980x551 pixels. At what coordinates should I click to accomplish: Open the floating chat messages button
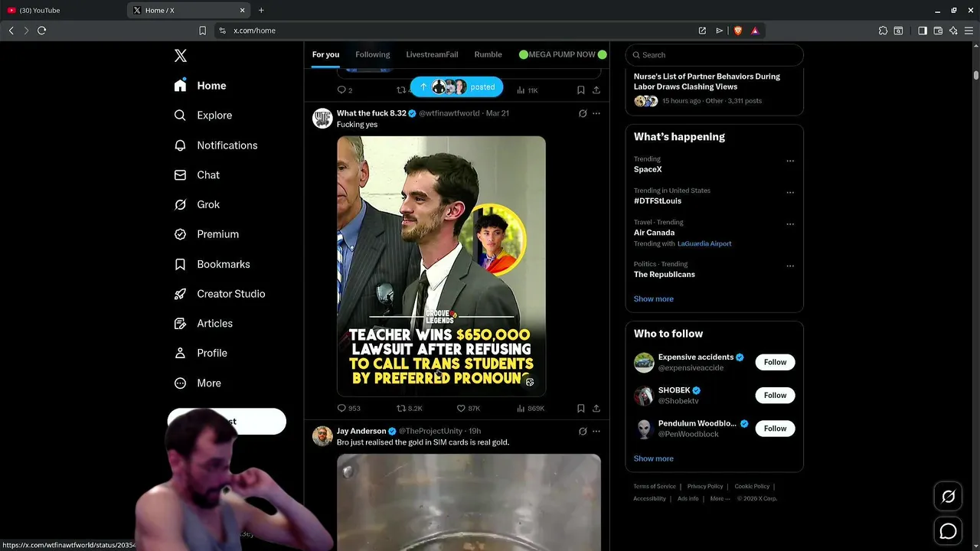click(x=948, y=530)
